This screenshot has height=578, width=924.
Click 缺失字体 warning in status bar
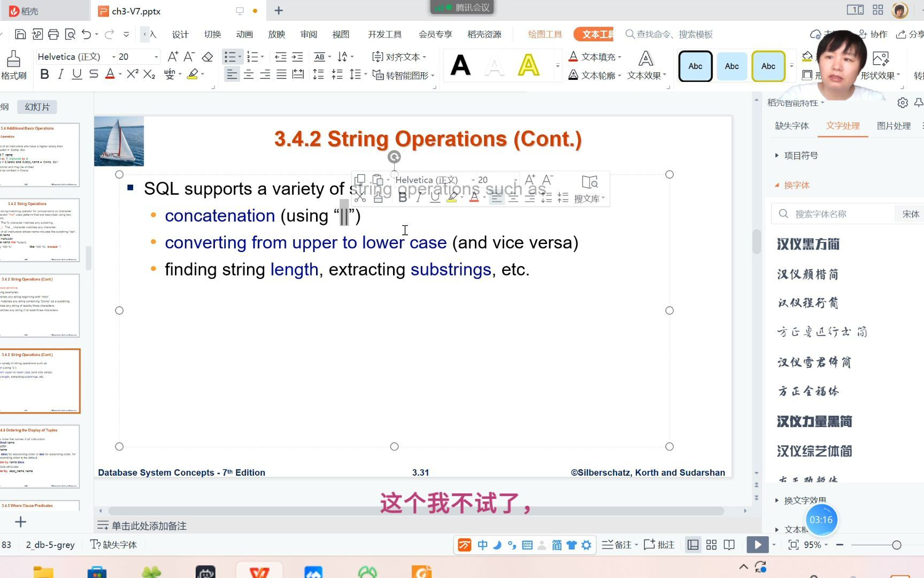click(113, 545)
